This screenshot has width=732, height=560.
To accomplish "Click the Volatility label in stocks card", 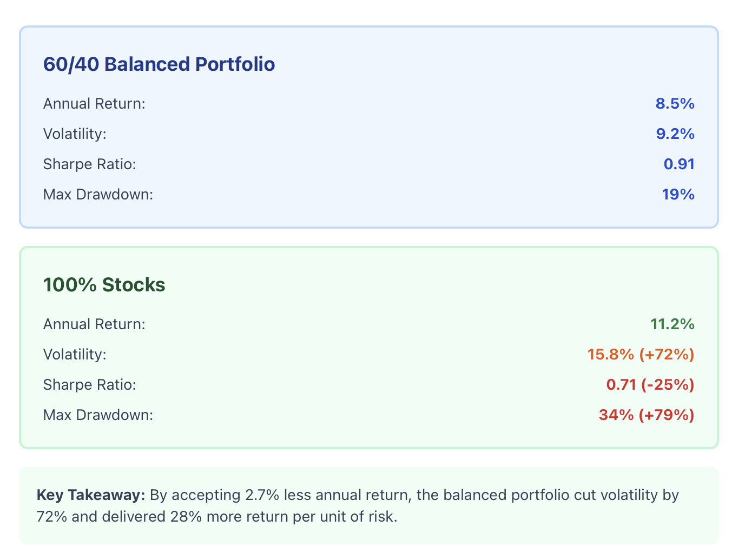I will [x=75, y=355].
